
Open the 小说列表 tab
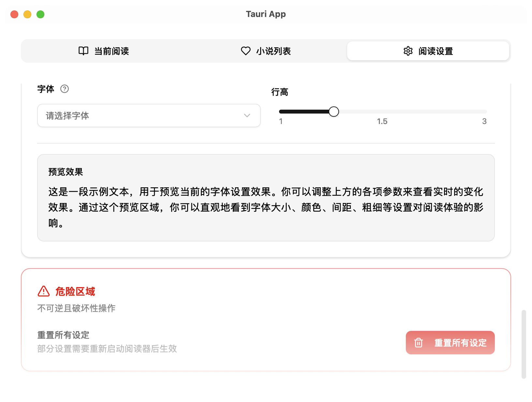(273, 51)
